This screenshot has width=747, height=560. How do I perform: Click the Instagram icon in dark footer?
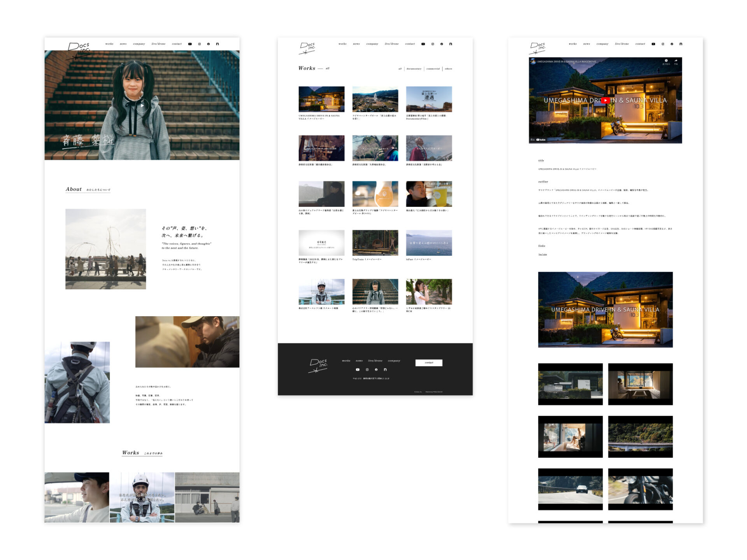pyautogui.click(x=367, y=369)
